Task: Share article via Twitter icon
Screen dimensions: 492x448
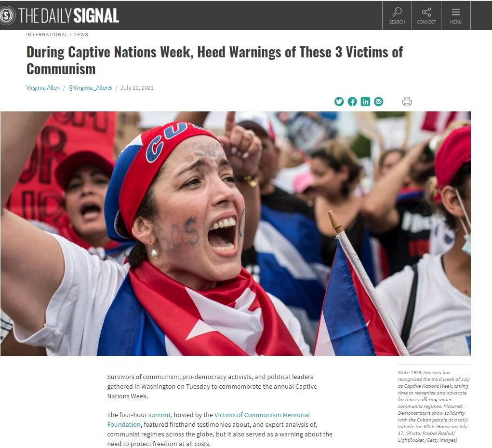Action: tap(339, 102)
